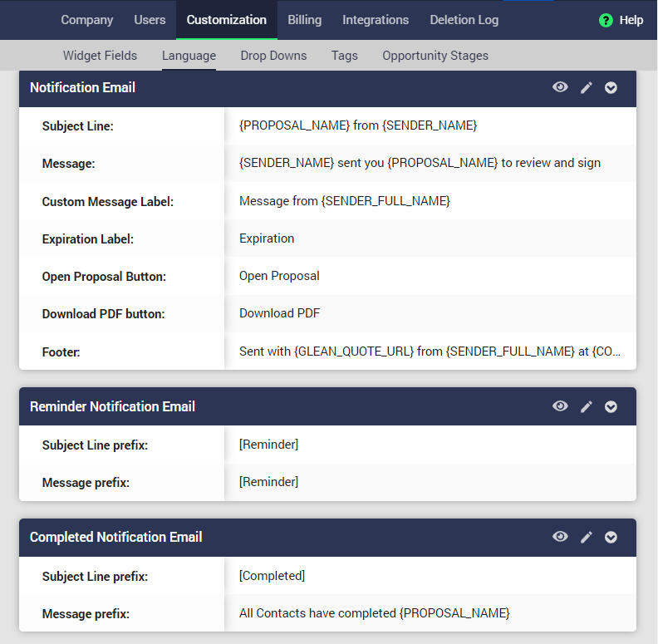This screenshot has width=658, height=644.
Task: View the Deletion Log tab
Action: (x=464, y=20)
